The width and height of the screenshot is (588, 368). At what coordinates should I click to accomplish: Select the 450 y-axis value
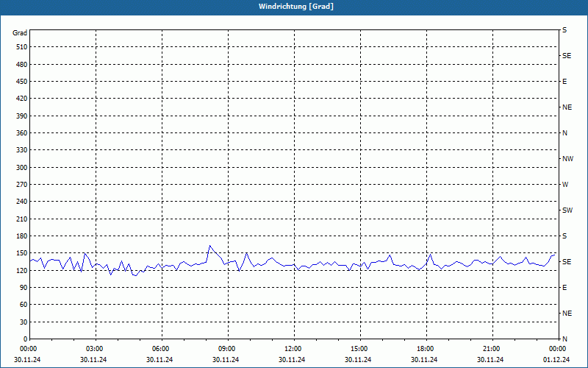[x=22, y=82]
